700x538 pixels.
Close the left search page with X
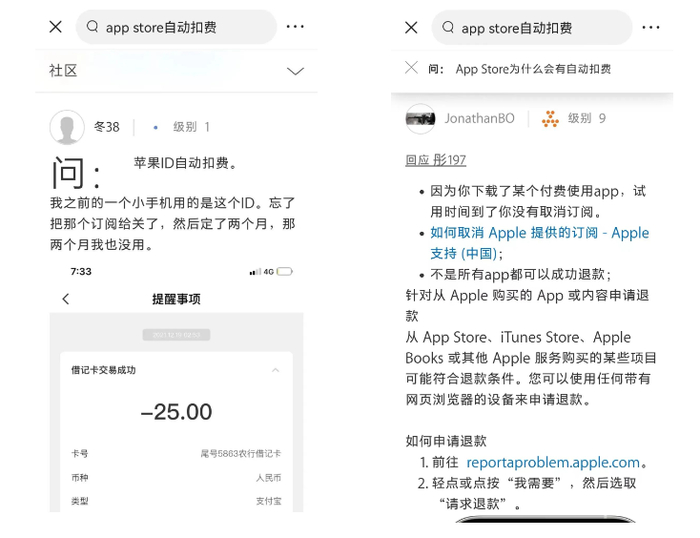click(55, 27)
